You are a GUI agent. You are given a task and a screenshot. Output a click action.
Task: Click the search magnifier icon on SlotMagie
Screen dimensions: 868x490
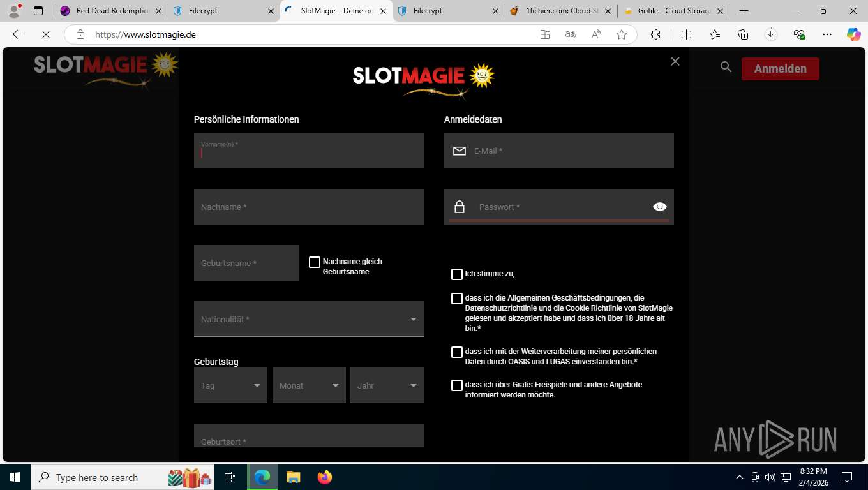pos(726,66)
